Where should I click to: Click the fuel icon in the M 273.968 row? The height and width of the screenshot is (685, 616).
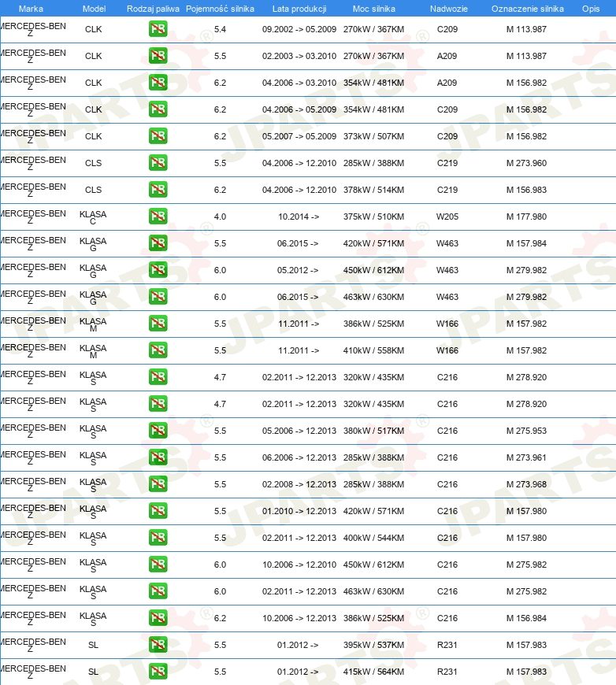tap(158, 484)
